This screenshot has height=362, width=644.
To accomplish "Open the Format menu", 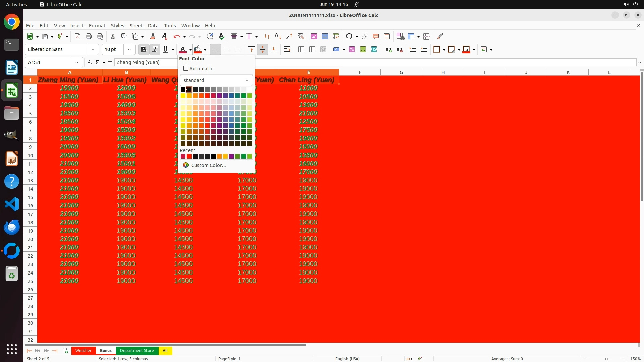I will point(97,26).
